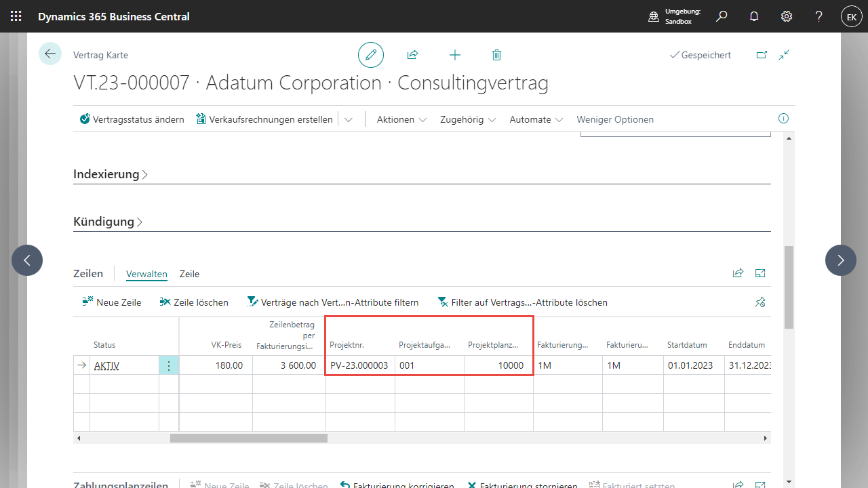Click the share icon in header
This screenshot has height=488, width=868.
click(x=412, y=55)
